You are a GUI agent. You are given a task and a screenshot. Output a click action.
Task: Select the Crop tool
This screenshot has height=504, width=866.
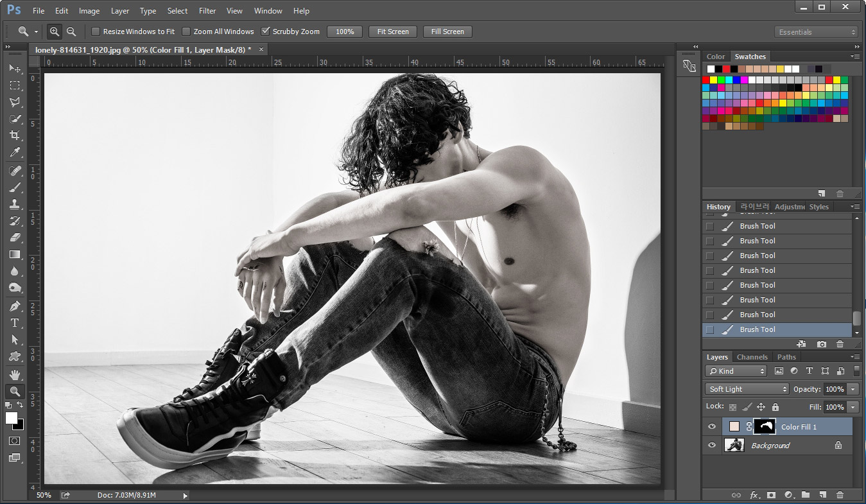14,135
